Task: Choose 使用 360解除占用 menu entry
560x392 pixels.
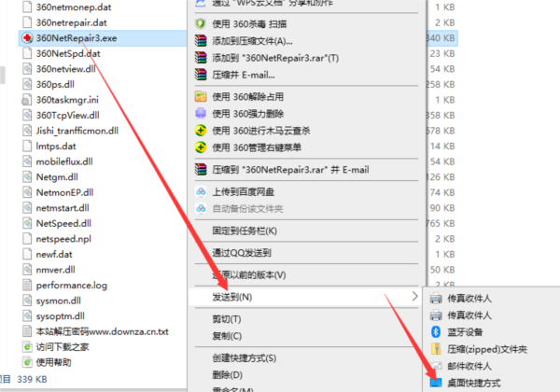Action: coord(306,96)
